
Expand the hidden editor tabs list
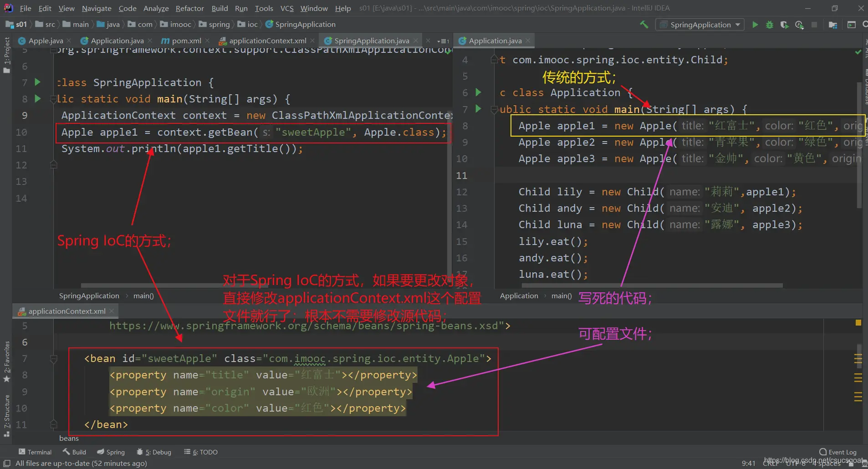443,41
